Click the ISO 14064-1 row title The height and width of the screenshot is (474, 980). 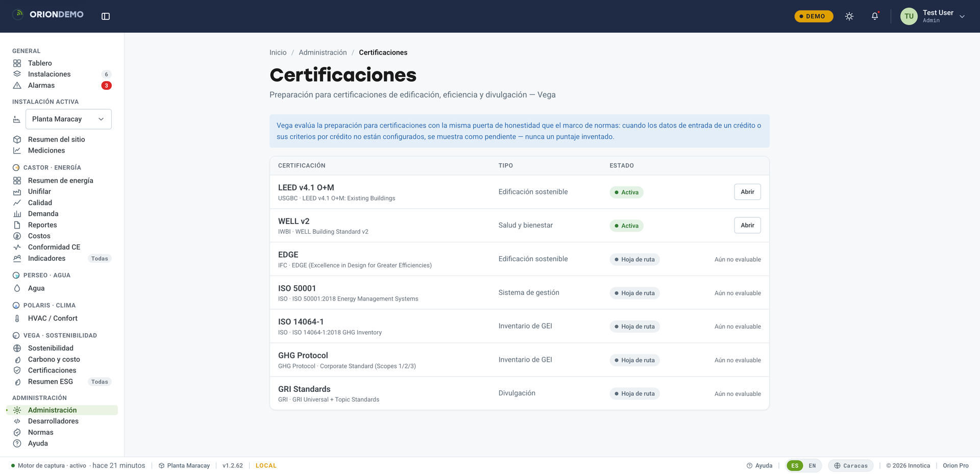[301, 322]
